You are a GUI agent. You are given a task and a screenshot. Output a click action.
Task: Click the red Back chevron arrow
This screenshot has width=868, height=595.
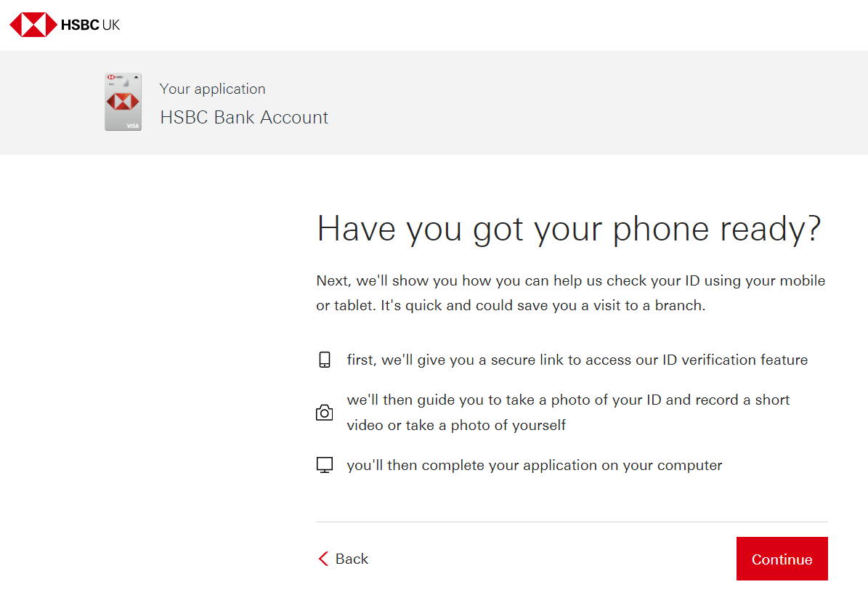(x=323, y=559)
